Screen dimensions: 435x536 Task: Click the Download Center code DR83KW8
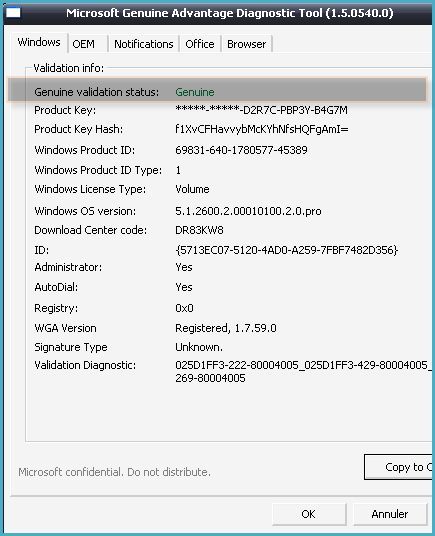pos(199,230)
